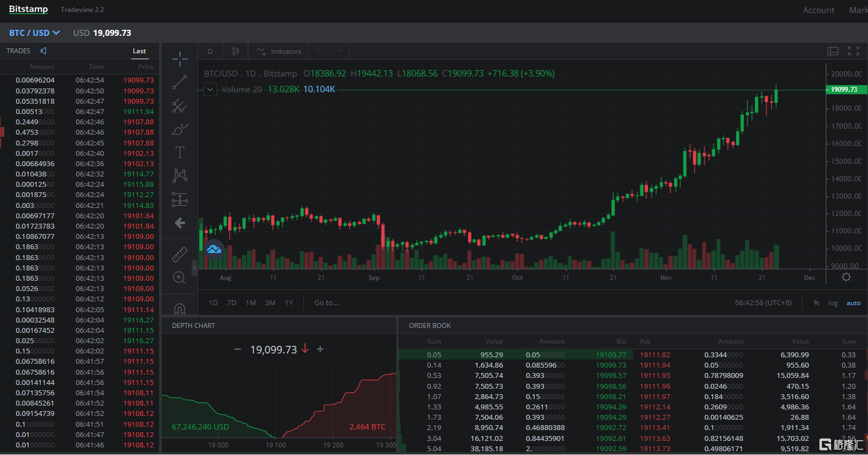868x455 pixels.
Task: Set chart range to 7D
Action: tap(232, 303)
